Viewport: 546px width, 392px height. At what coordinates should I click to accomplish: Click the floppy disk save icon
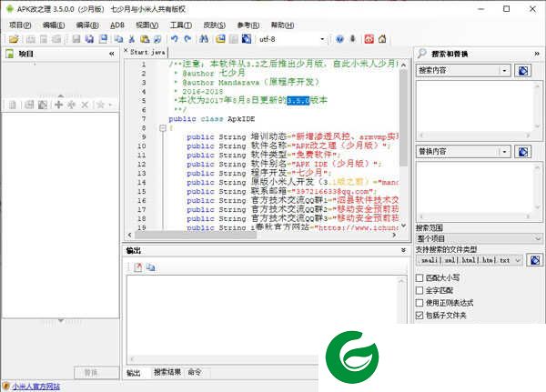76,39
